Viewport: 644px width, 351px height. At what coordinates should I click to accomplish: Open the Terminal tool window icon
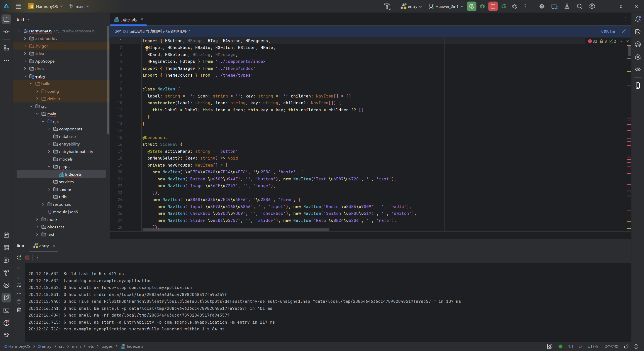coord(7,311)
